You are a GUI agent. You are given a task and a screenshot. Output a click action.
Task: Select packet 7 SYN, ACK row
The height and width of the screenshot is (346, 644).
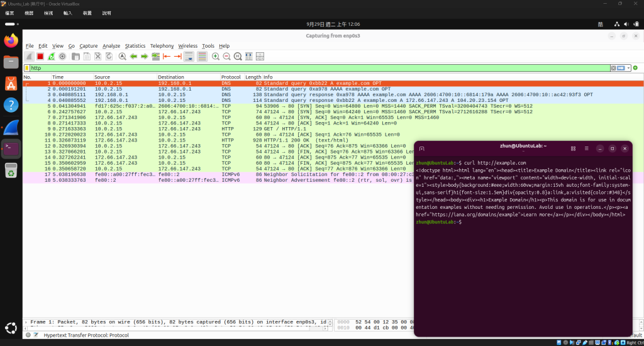333,118
